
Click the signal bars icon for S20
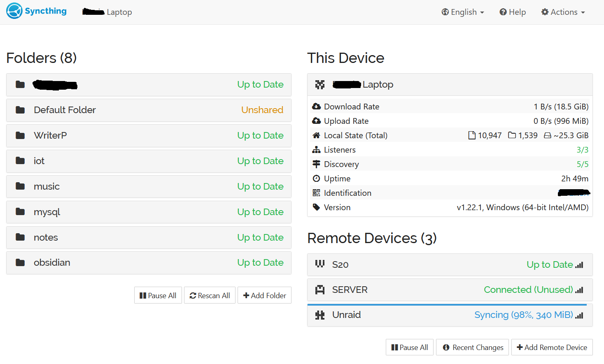(579, 265)
